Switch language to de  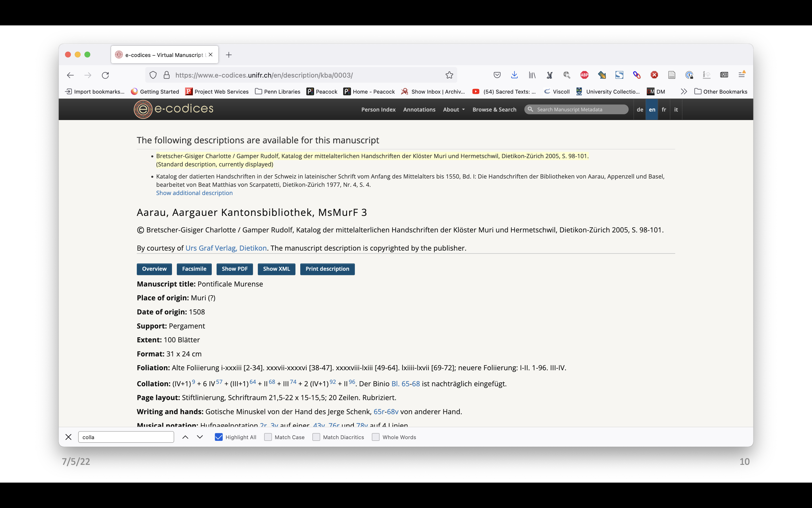tap(640, 110)
